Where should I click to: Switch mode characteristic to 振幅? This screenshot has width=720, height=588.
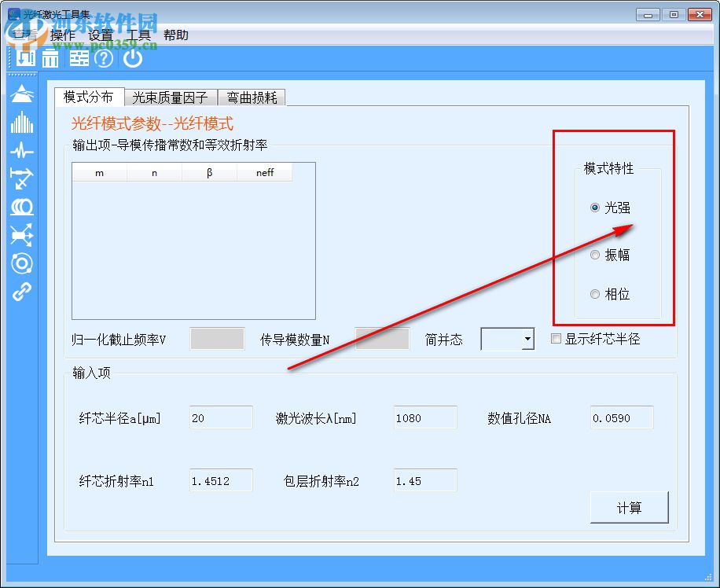pos(595,255)
